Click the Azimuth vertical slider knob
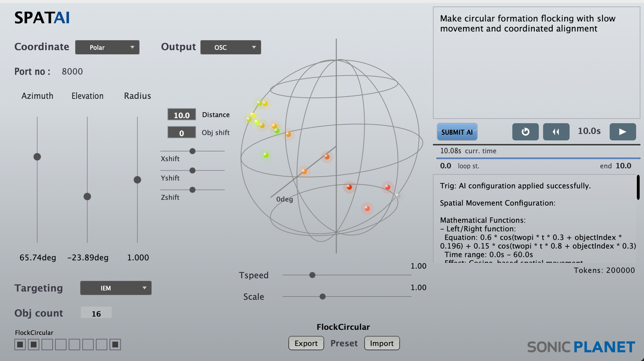The width and height of the screenshot is (644, 361). 37,157
